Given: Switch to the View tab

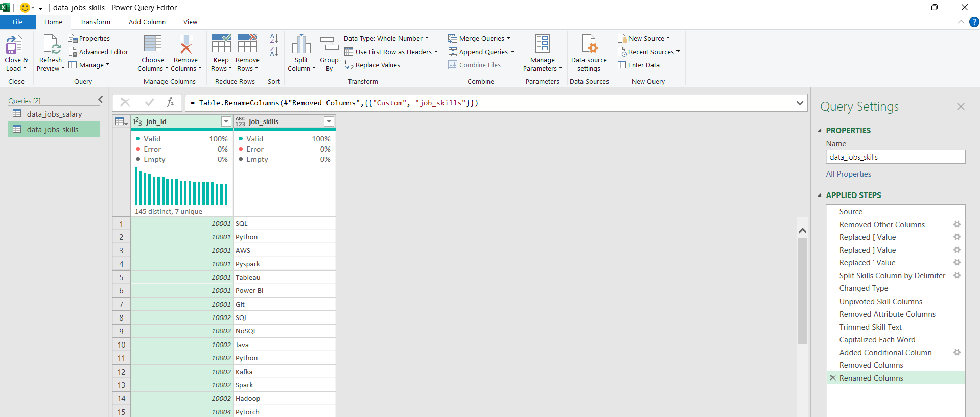Looking at the screenshot, I should tap(190, 22).
